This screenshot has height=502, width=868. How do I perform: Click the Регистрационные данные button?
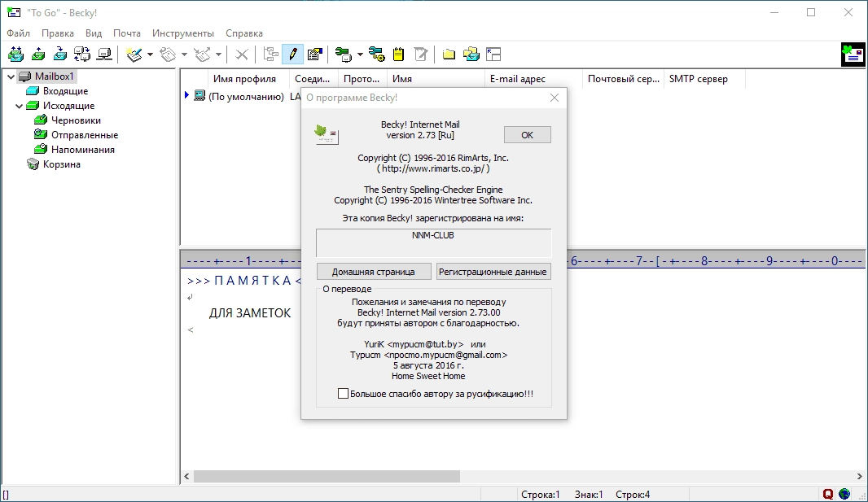[x=493, y=272]
